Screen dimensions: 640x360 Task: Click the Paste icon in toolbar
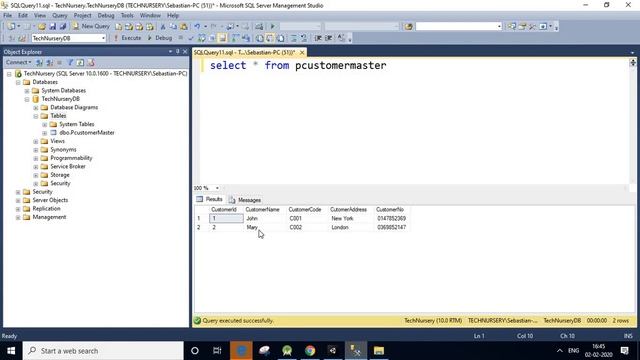click(x=184, y=27)
